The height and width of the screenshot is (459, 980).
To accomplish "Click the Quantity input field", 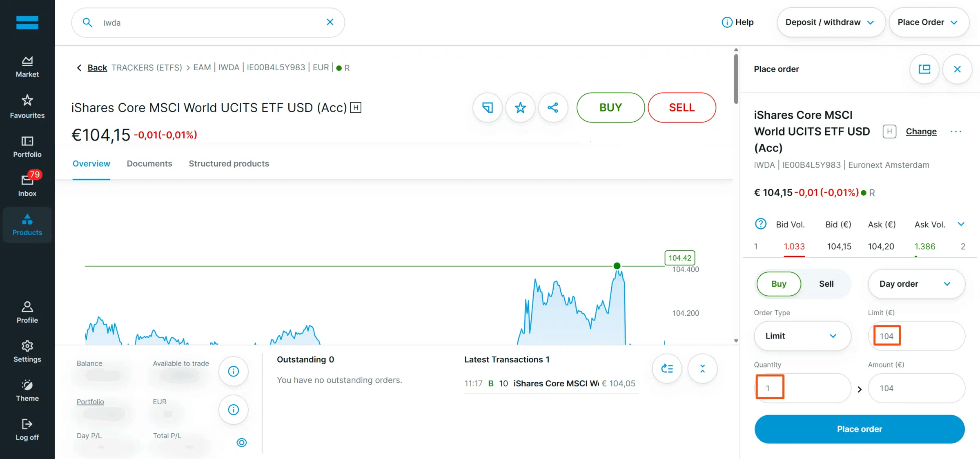I will point(802,388).
